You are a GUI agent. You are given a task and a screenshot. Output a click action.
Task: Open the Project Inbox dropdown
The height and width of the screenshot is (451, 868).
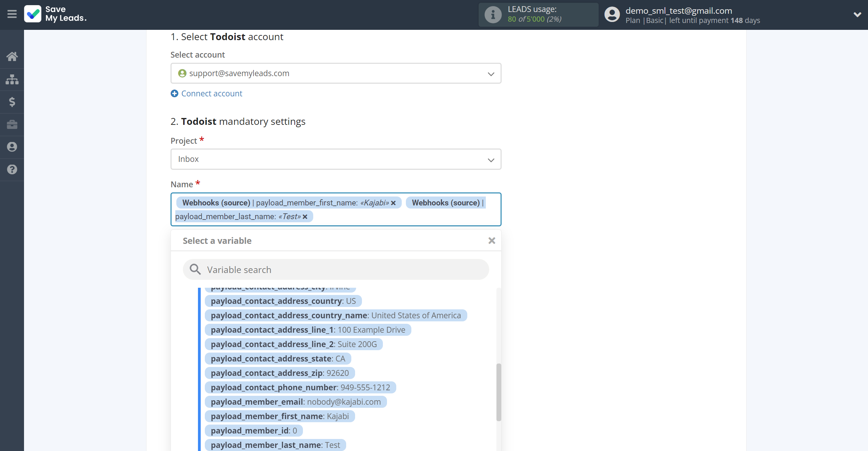[x=336, y=159]
